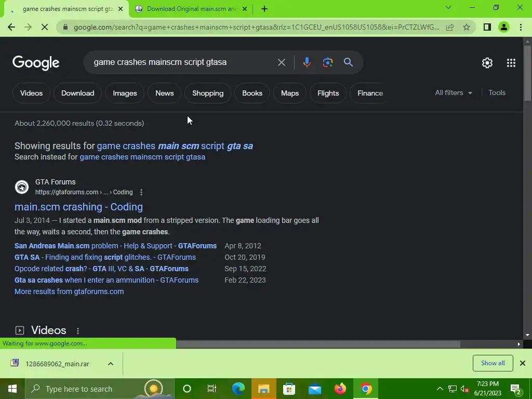Dismiss the downloads bar

click(523, 363)
